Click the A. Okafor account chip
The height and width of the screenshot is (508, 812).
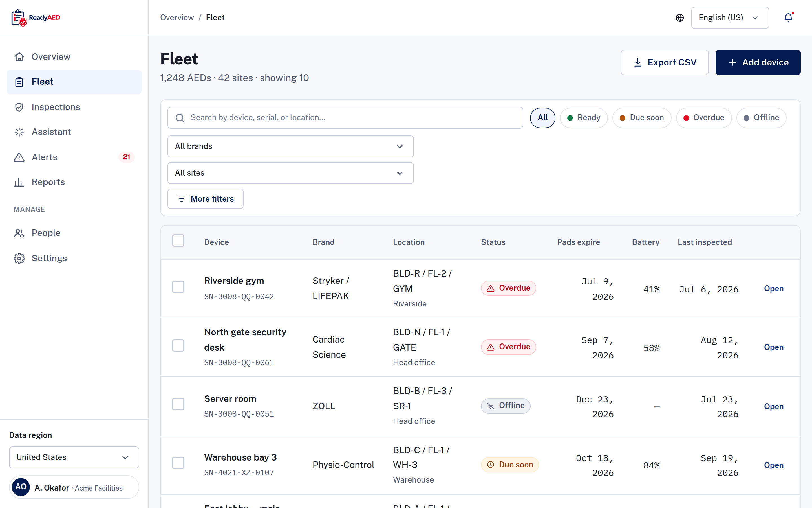pos(74,487)
